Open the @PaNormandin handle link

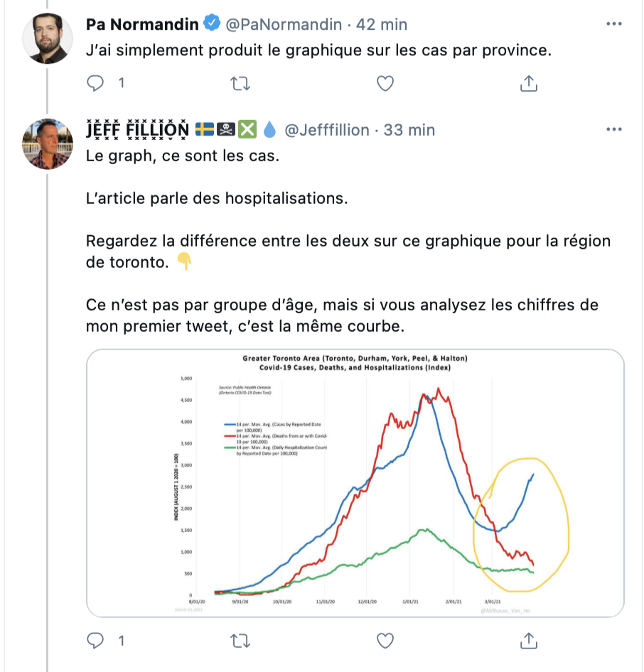[284, 24]
